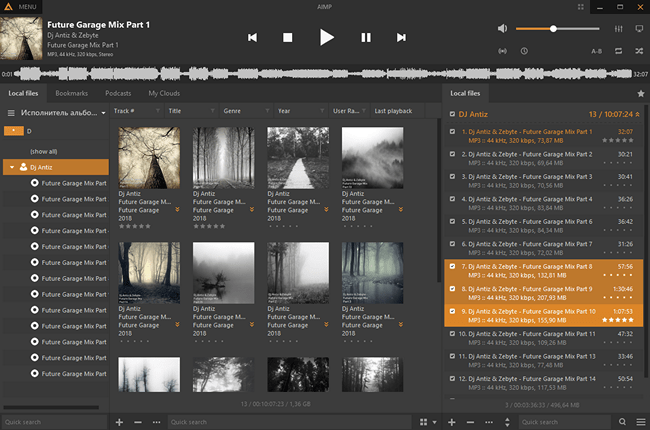Toggle shuffle playback mode
The image size is (650, 430).
638,49
